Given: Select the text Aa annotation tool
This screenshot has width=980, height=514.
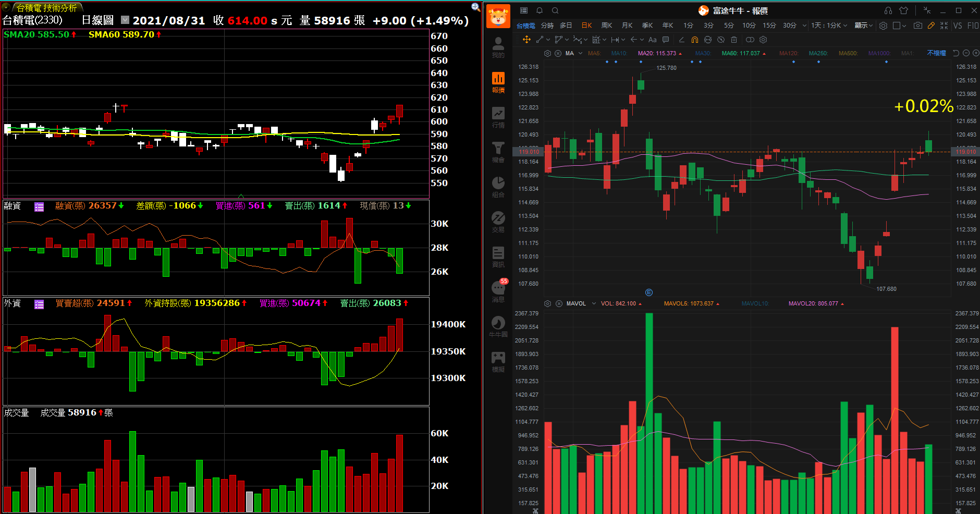Looking at the screenshot, I should [652, 40].
